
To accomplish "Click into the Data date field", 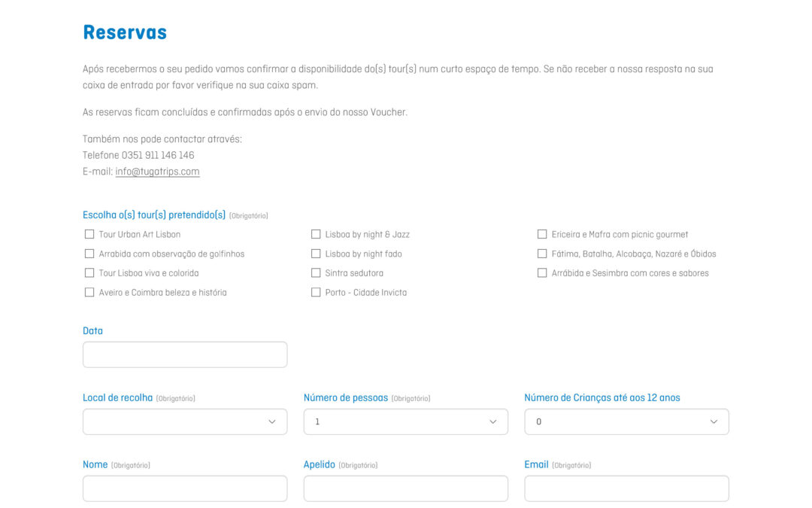I will coord(185,354).
